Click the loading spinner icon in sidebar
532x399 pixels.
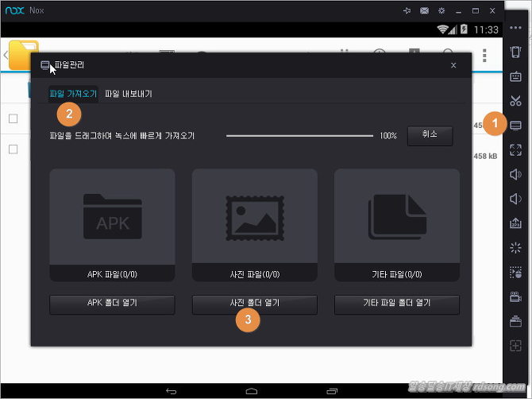pos(515,247)
